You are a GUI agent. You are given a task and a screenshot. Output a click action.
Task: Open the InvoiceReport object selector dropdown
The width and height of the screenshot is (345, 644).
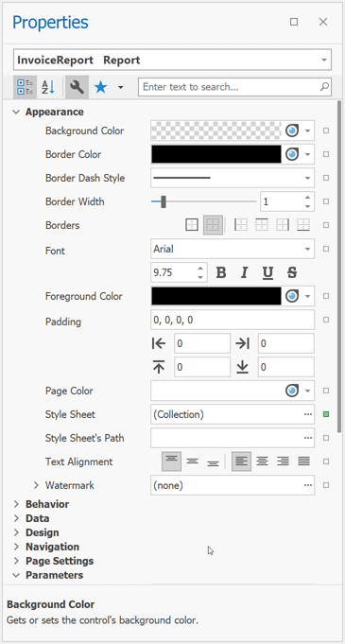(x=324, y=61)
